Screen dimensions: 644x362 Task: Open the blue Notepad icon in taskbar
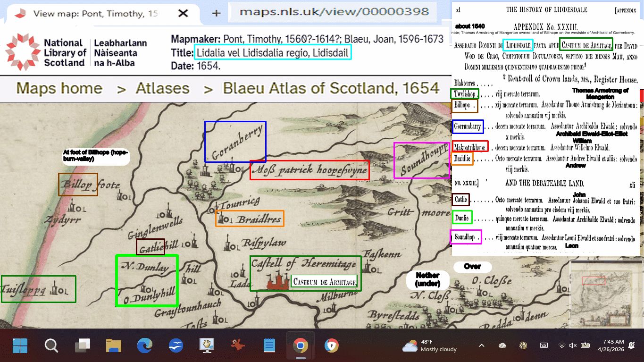269,346
